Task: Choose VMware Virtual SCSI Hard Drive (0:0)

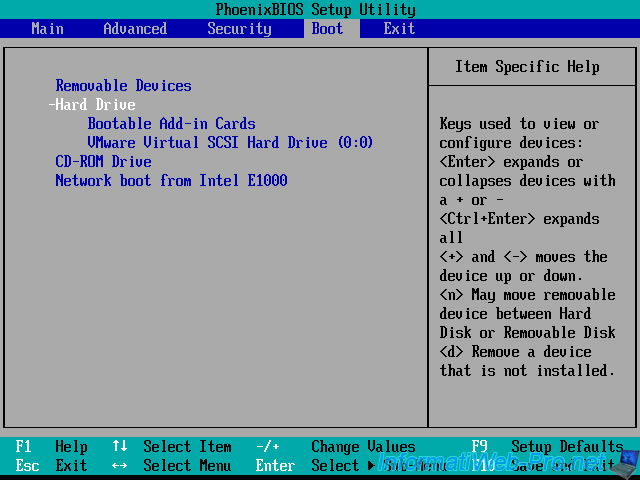Action: click(x=230, y=143)
